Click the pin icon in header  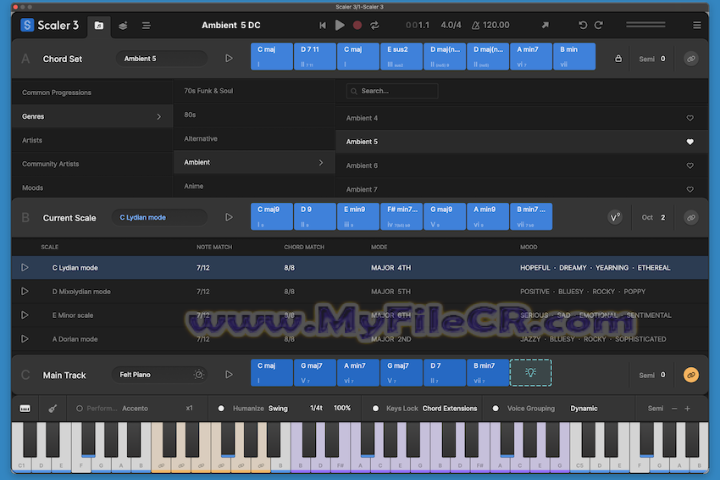[545, 25]
